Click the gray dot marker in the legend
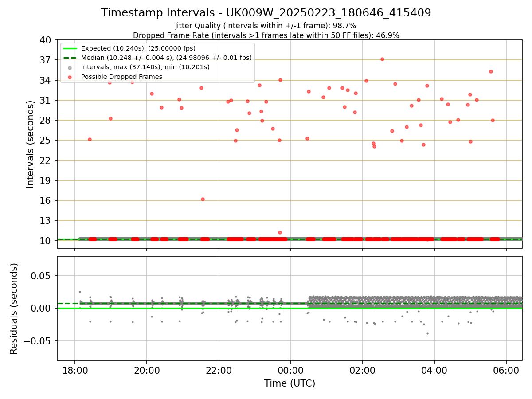The image size is (532, 399). pyautogui.click(x=70, y=67)
